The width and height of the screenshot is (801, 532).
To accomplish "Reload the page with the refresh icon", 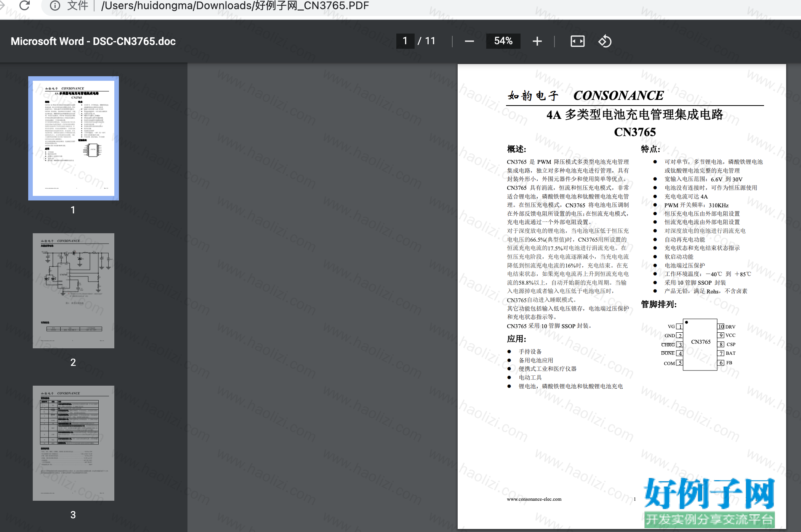I will click(24, 5).
